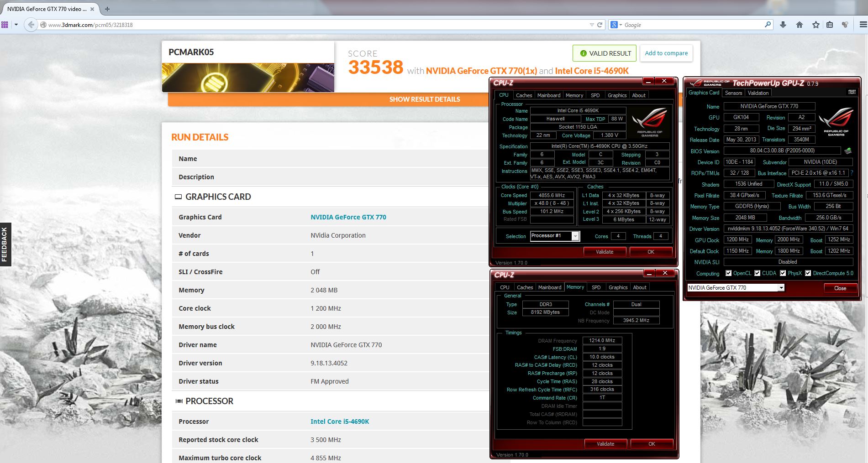The width and height of the screenshot is (868, 463).
Task: Open the URL history dropdown arrow
Action: (592, 25)
